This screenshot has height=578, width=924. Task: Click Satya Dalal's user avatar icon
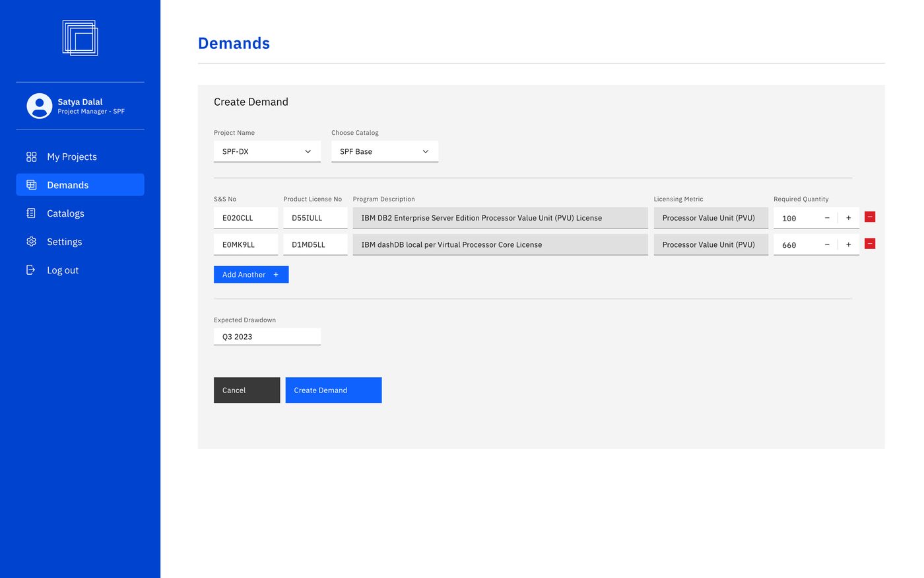(x=40, y=106)
